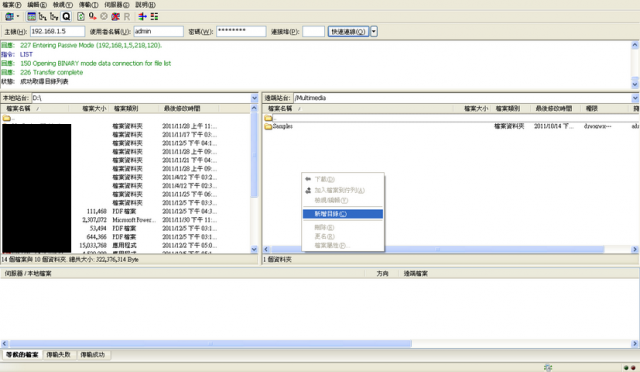The image size is (640, 372).
Task: Open the directory listing filters icon
Action: tap(142, 17)
